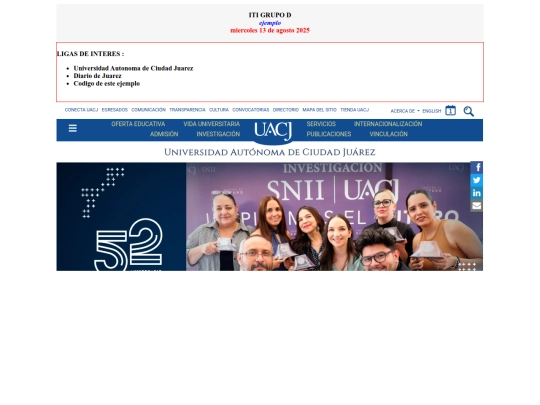Share on Facebook via side icon
This screenshot has width=540, height=405.
coord(477,167)
